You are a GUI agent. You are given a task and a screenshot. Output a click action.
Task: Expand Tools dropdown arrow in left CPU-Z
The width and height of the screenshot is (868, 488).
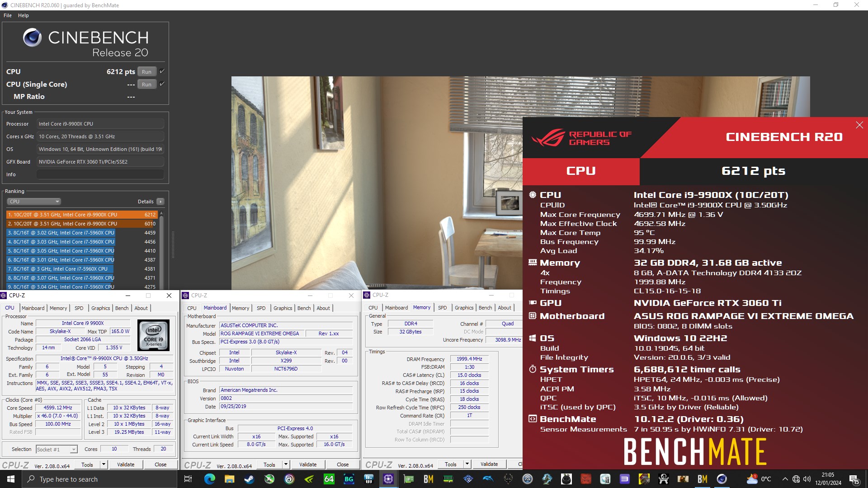pyautogui.click(x=104, y=465)
